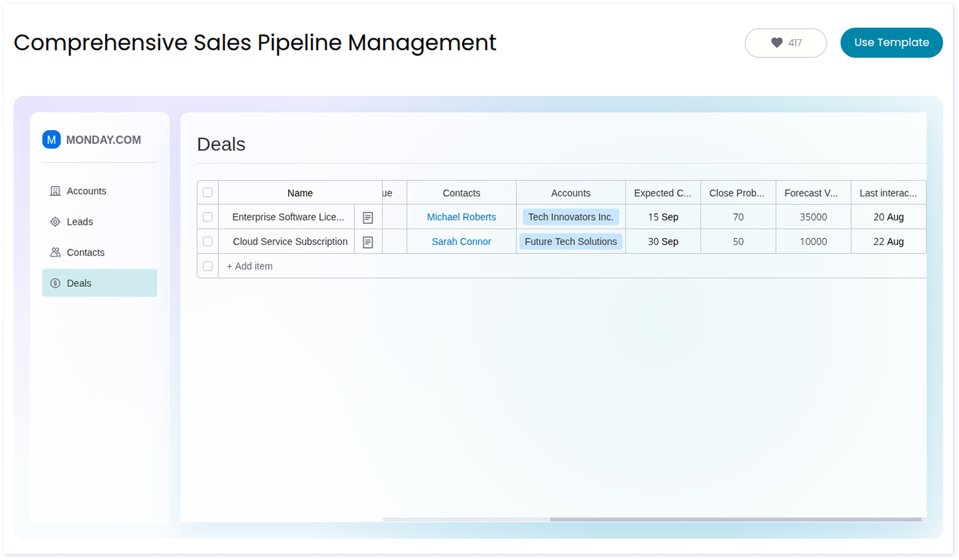The height and width of the screenshot is (560, 959).
Task: Click the Expected C... column header
Action: (x=663, y=193)
